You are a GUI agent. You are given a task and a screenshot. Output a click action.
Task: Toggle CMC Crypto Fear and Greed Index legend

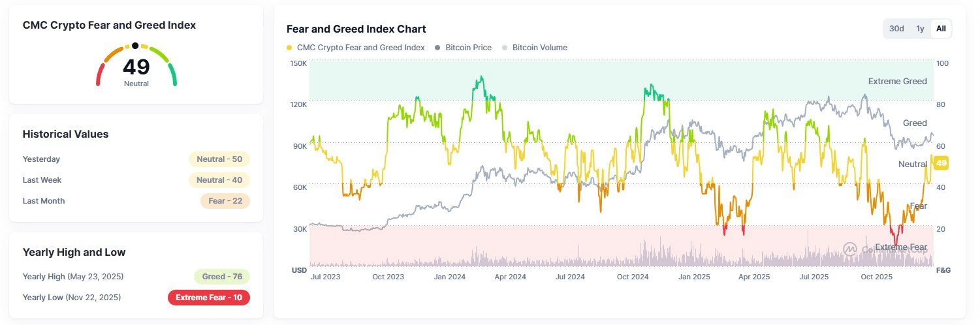[x=360, y=48]
